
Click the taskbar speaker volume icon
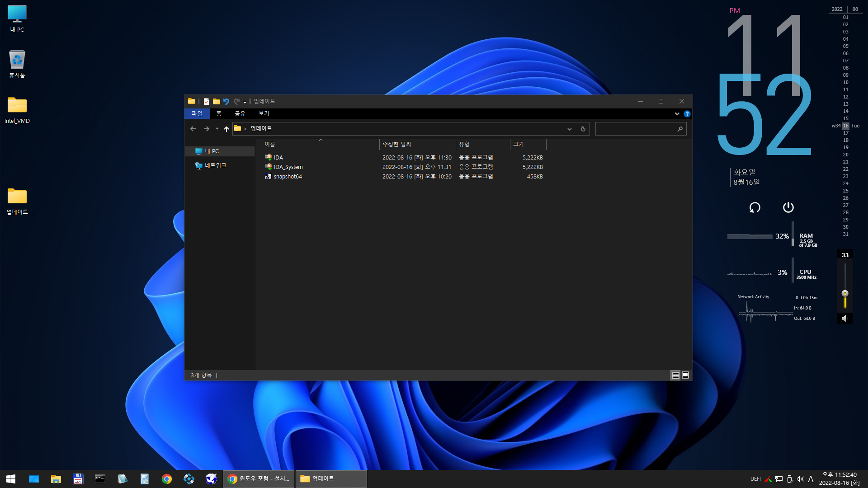800,479
